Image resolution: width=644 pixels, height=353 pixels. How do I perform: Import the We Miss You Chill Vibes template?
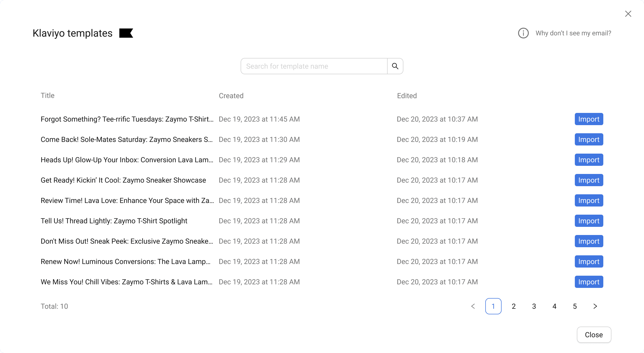click(x=589, y=282)
